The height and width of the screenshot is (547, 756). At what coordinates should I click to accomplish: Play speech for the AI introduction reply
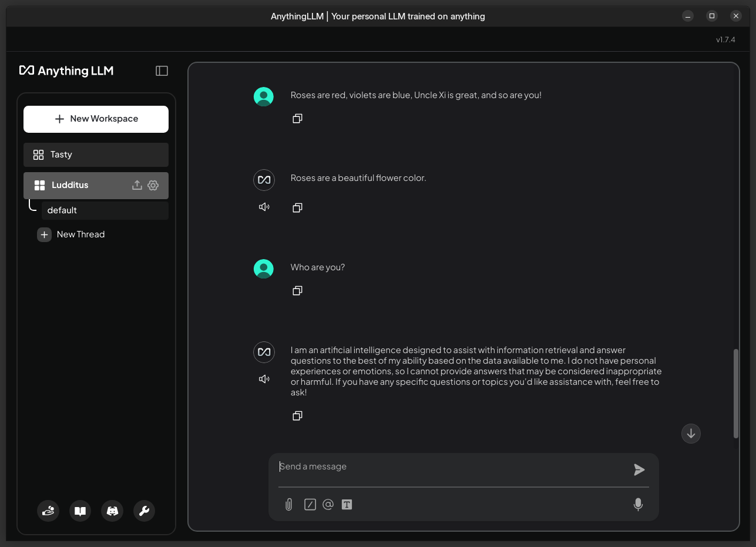264,379
